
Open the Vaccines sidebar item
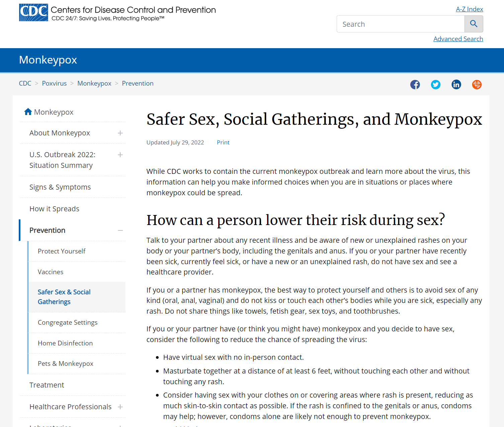coord(51,272)
